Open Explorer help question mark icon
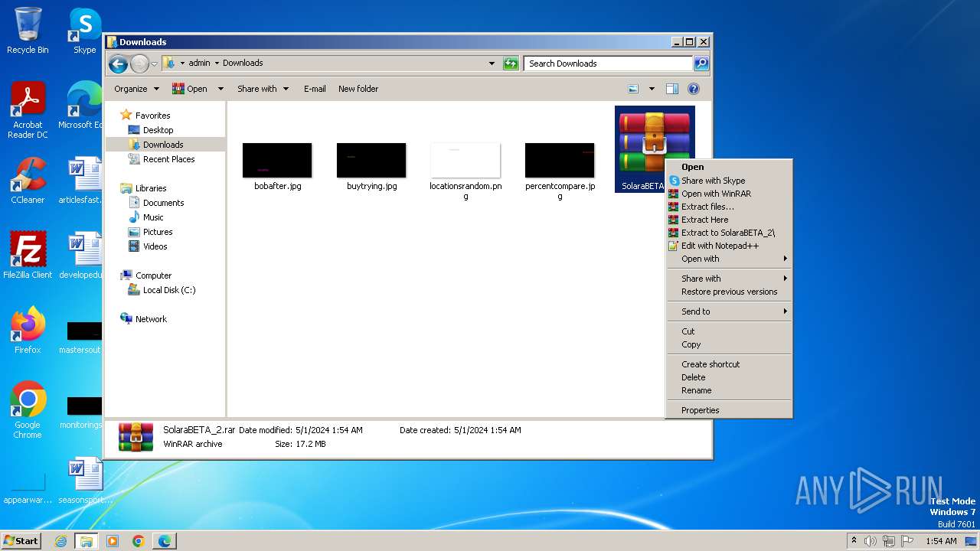This screenshot has height=551, width=980. coord(694,89)
